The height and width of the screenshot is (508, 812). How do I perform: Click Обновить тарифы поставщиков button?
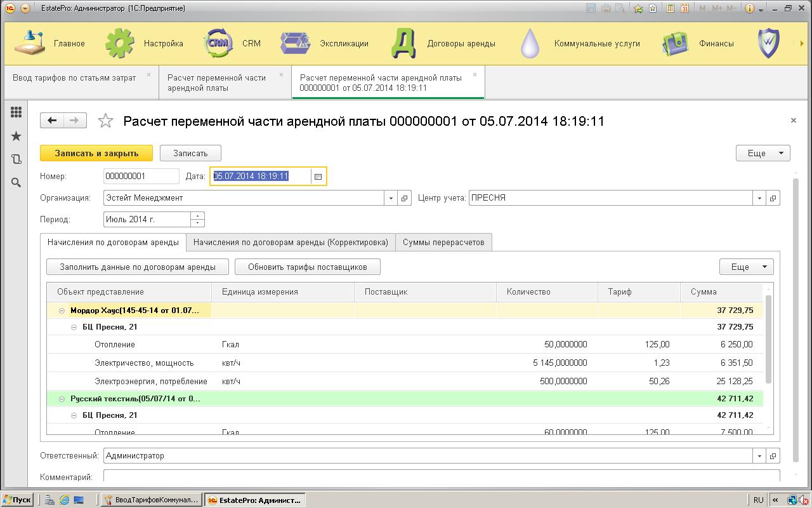tap(308, 267)
